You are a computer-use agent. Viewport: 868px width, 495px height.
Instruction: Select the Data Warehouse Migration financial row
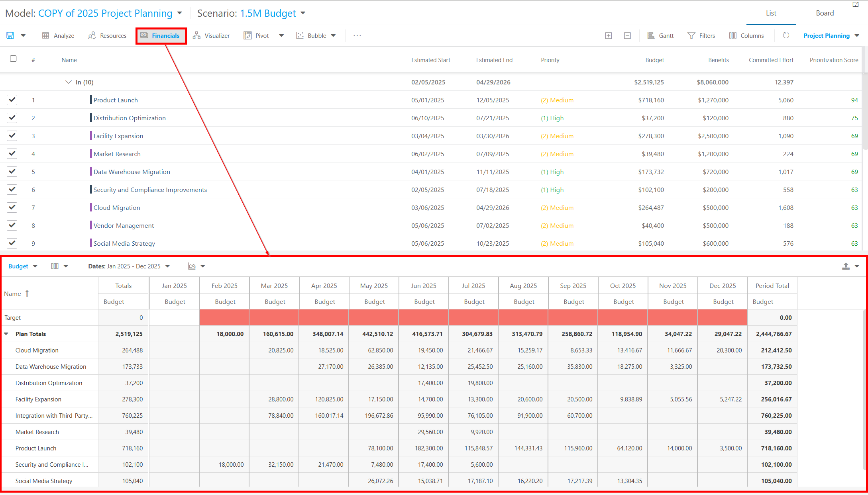click(400, 366)
